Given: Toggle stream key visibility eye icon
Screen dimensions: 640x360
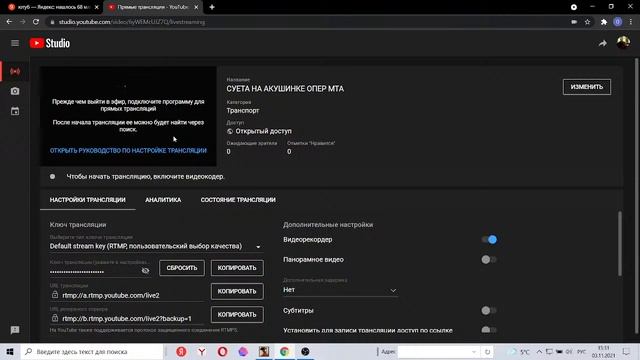Looking at the screenshot, I should tap(145, 271).
